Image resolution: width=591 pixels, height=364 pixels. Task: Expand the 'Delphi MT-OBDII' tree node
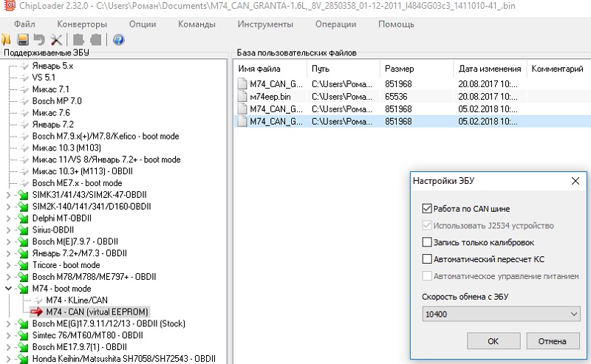pos(9,219)
